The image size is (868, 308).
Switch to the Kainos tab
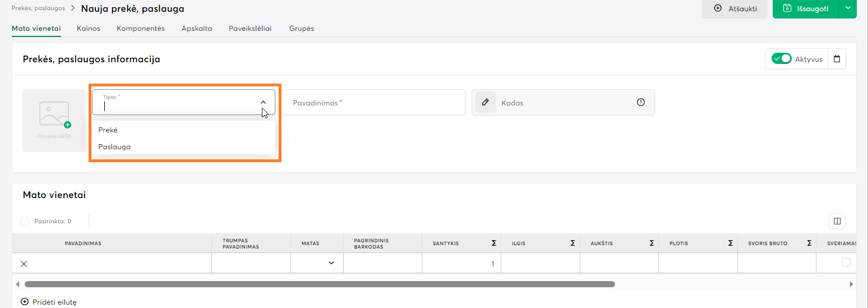(88, 29)
